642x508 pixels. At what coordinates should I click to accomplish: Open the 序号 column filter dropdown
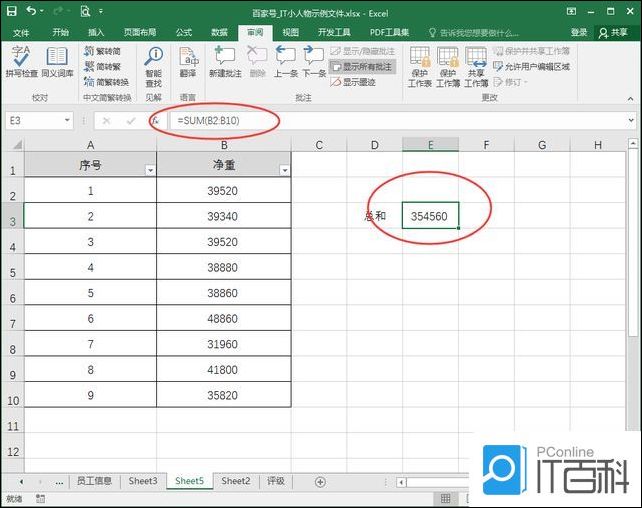coord(151,170)
